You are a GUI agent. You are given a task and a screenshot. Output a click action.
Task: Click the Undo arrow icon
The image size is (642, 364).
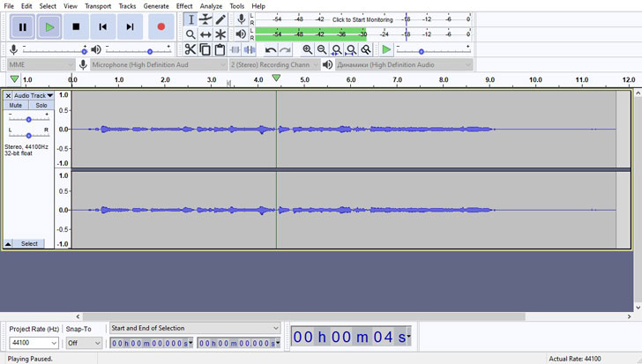tap(271, 50)
